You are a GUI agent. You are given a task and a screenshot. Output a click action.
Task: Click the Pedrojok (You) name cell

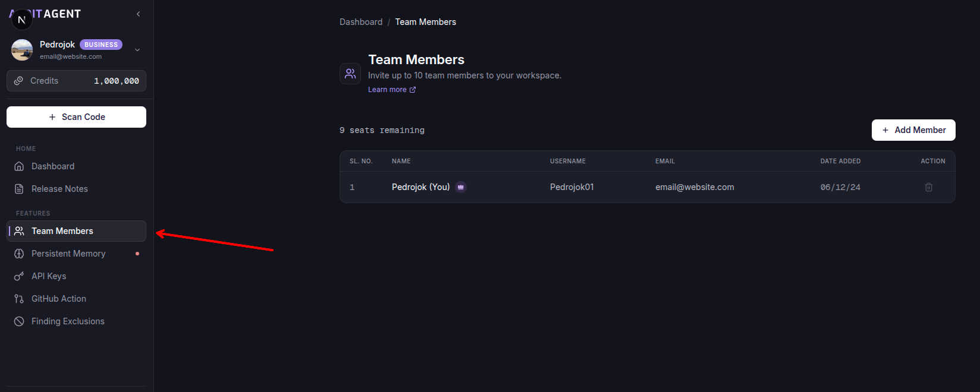click(420, 187)
